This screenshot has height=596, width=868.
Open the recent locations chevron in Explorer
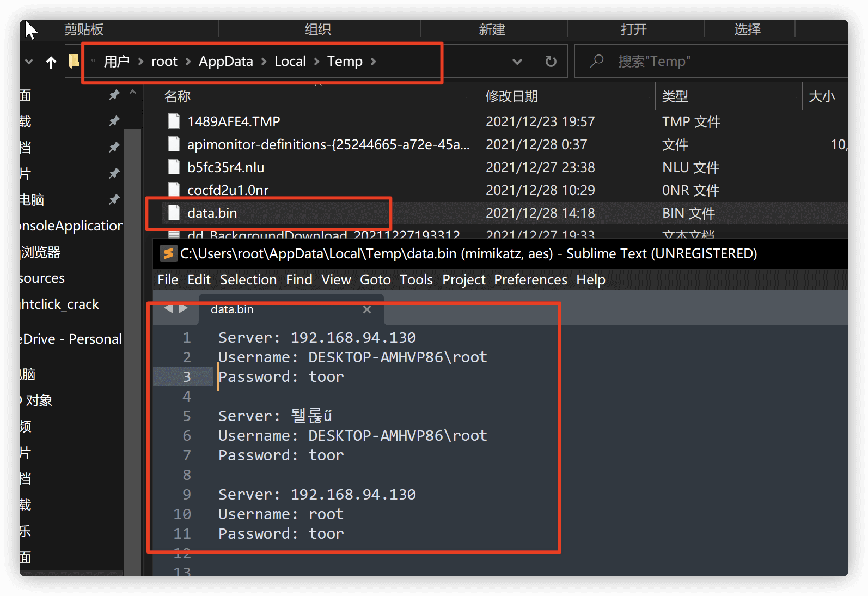click(29, 62)
